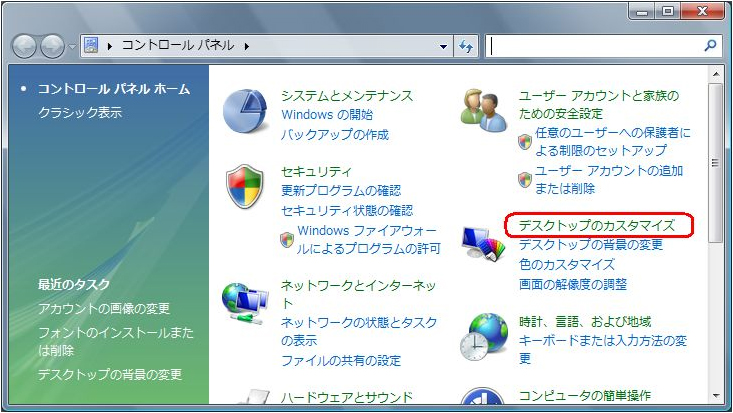733x413 pixels.
Task: Open 更新プログラムの確認 link
Action: point(341,191)
